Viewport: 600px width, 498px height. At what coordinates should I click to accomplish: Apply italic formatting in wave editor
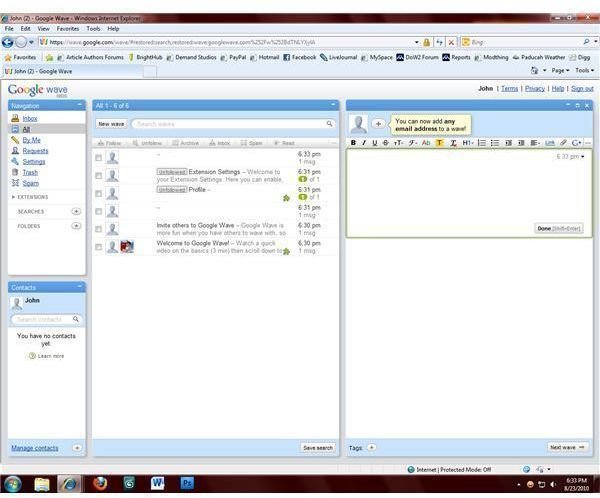pyautogui.click(x=364, y=143)
